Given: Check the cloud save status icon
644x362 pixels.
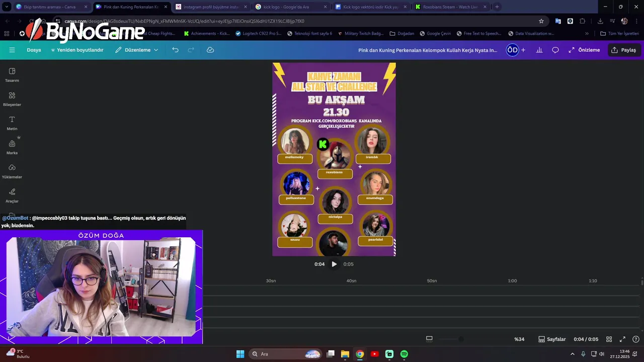Looking at the screenshot, I should coord(210,50).
